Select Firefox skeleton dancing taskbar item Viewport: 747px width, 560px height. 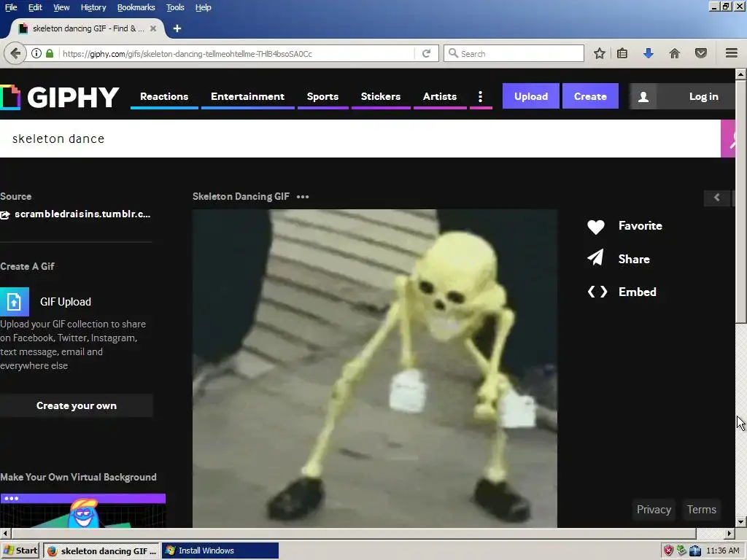(102, 551)
